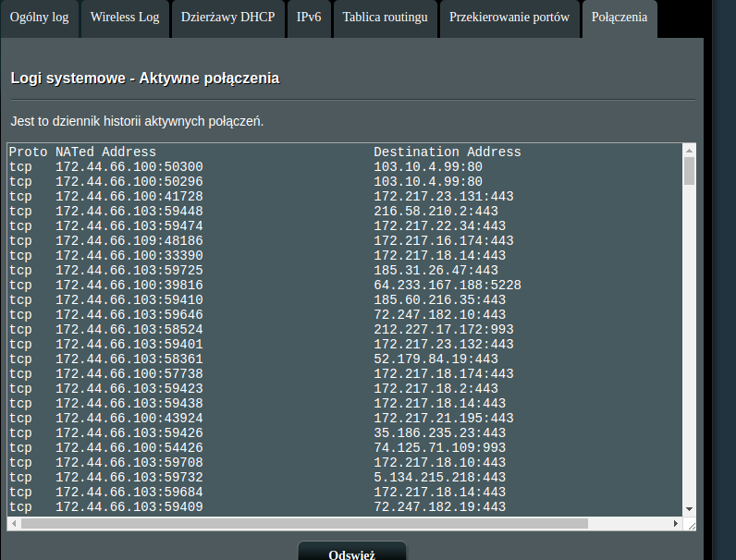Click destination 5.134.215.218:443
The image size is (736, 560).
[439, 477]
